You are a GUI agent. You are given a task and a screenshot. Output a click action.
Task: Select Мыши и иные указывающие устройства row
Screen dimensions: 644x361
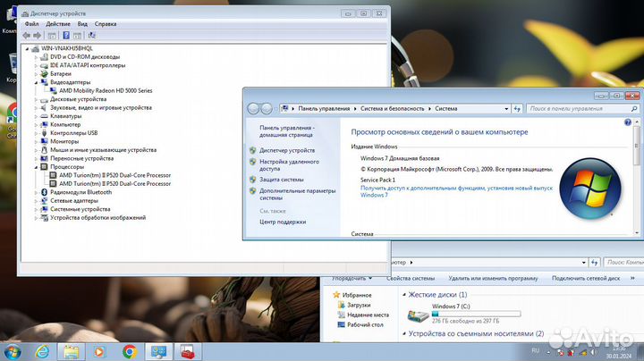(103, 150)
